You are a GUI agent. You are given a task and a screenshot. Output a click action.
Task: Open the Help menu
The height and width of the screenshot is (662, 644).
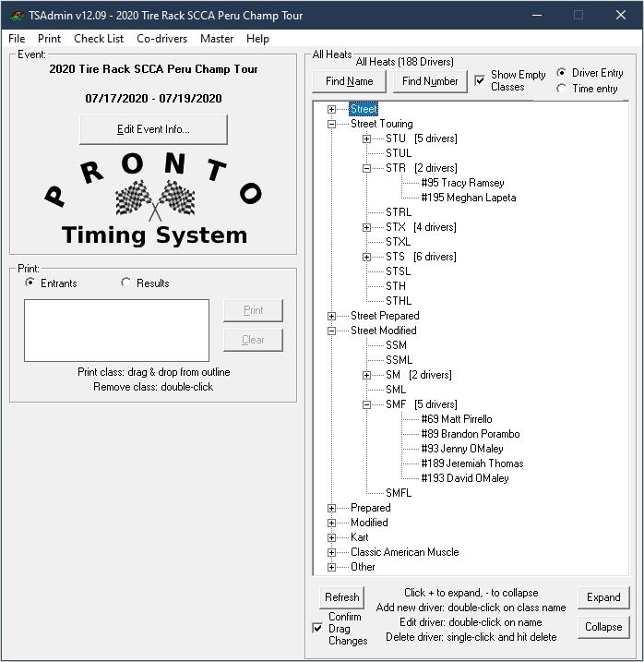pyautogui.click(x=257, y=39)
